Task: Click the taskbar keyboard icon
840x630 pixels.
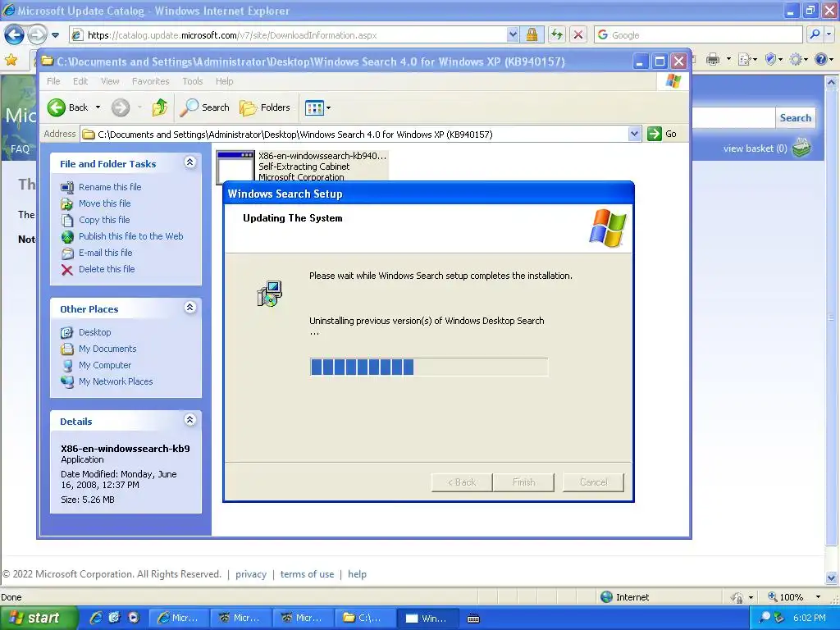Action: [473, 619]
